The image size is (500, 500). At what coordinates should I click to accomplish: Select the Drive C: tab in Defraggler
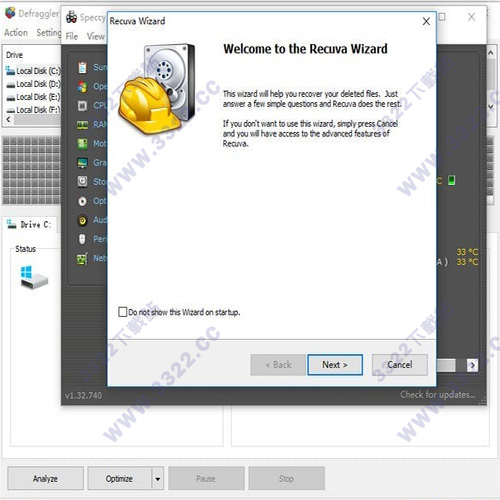pyautogui.click(x=30, y=224)
